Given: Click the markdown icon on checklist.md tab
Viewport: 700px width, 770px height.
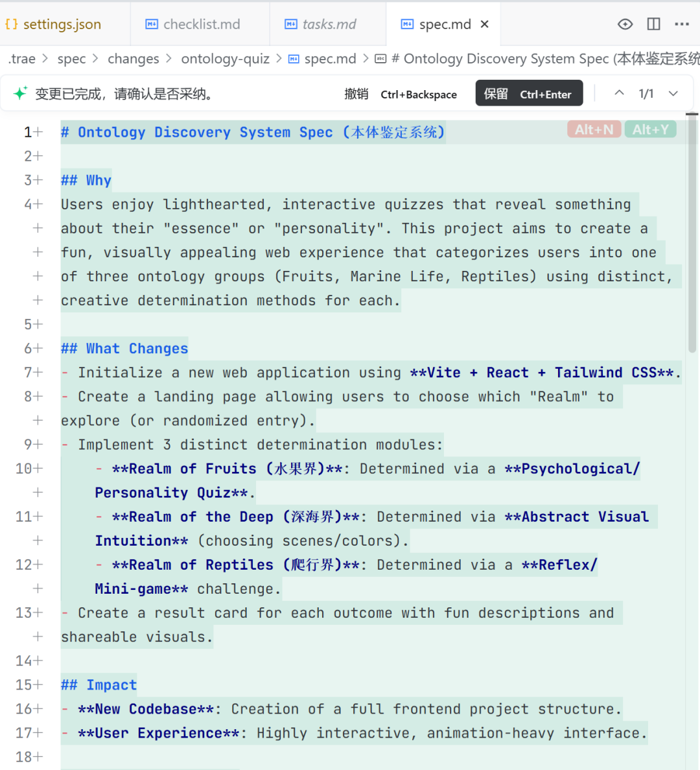Looking at the screenshot, I should [x=152, y=24].
